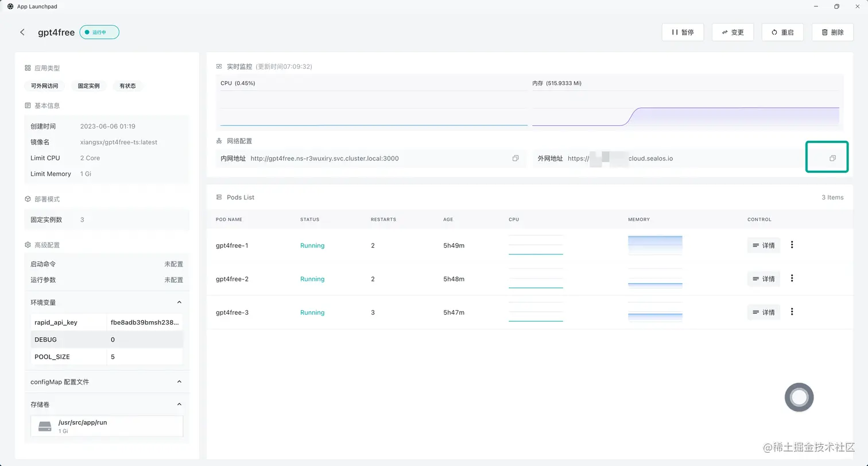Viewport: 868px width, 466px height.
Task: Click the AGE column header
Action: [x=448, y=219]
